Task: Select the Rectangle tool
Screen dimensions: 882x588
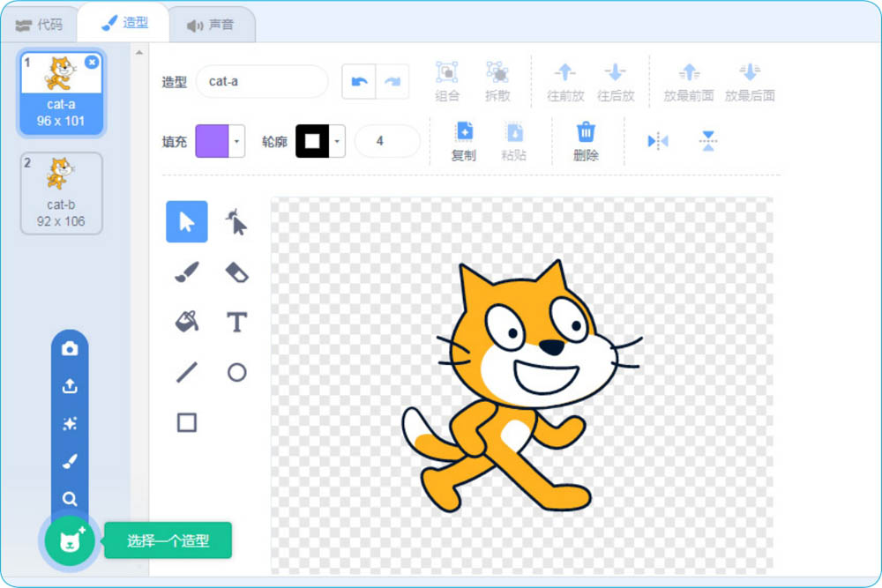Action: tap(187, 422)
